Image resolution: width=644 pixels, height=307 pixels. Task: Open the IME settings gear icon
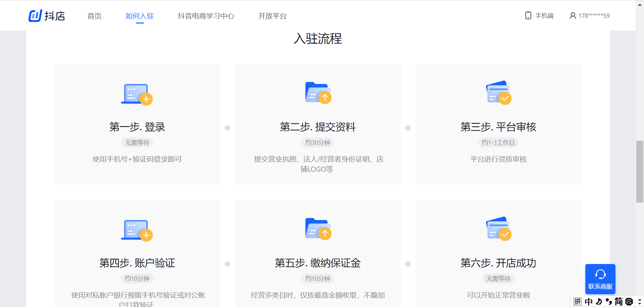click(629, 301)
